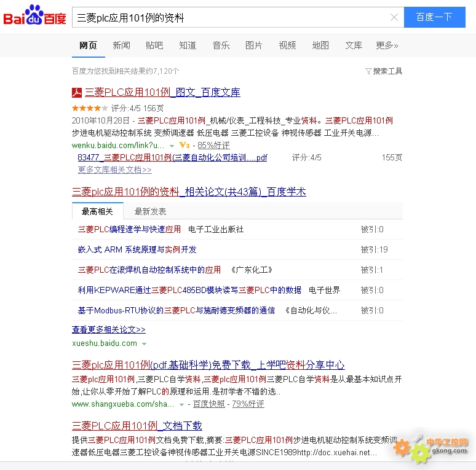Viewport: 476px width, 470px height.
Task: Click 查看更多相关论文>> link
Action: tap(109, 329)
